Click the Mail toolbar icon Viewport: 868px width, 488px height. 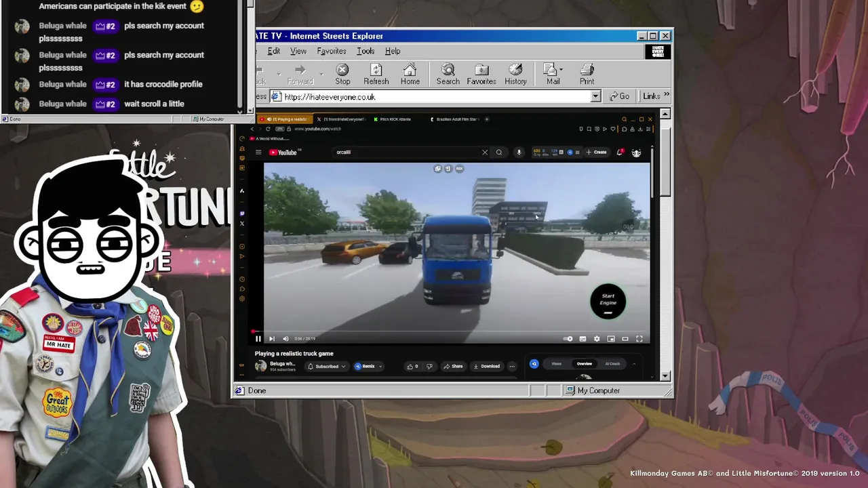point(553,75)
